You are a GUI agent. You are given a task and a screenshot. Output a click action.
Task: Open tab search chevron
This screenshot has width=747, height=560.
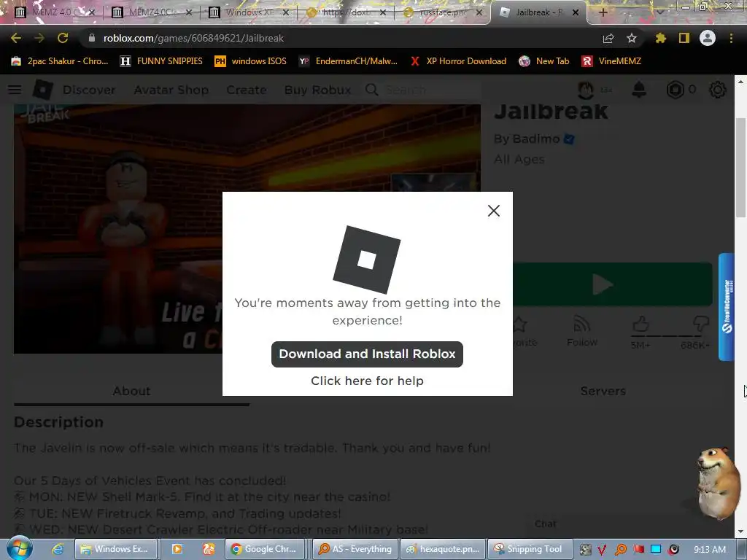tap(659, 12)
